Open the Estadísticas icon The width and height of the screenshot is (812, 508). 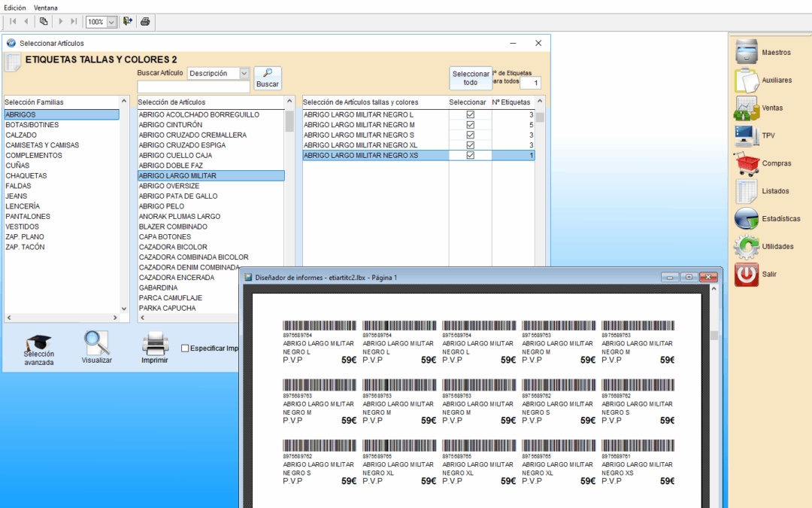pyautogui.click(x=747, y=218)
